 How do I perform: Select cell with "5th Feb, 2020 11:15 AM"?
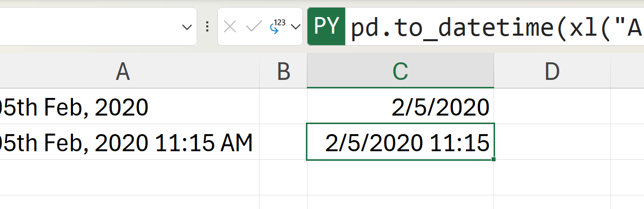pyautogui.click(x=126, y=143)
